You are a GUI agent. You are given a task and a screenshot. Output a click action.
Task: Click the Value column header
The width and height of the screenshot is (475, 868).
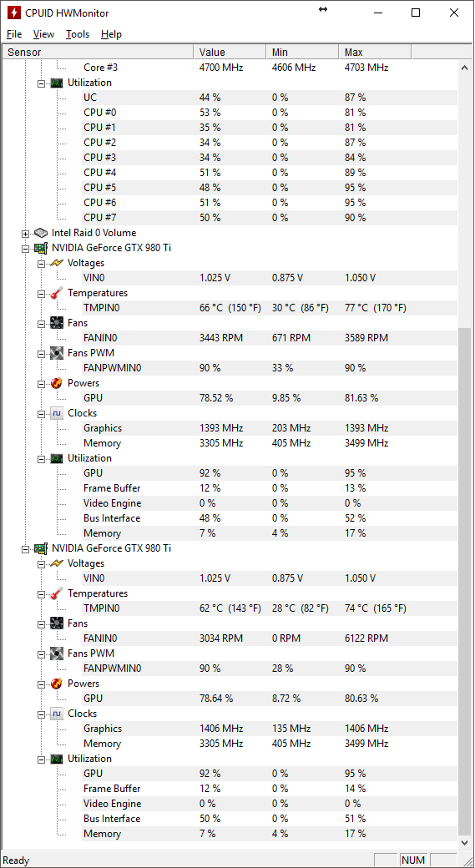[230, 52]
